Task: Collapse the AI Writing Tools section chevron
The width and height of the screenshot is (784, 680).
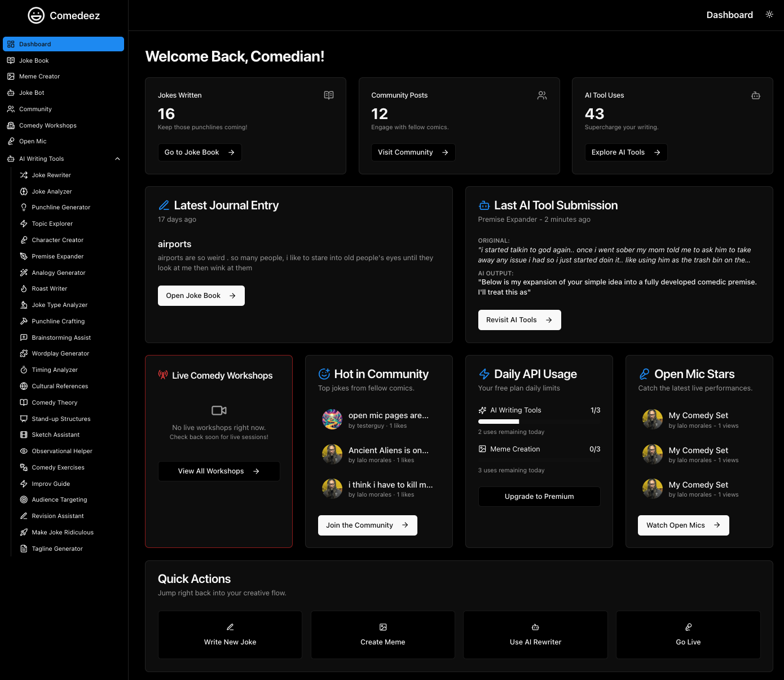Action: click(117, 159)
